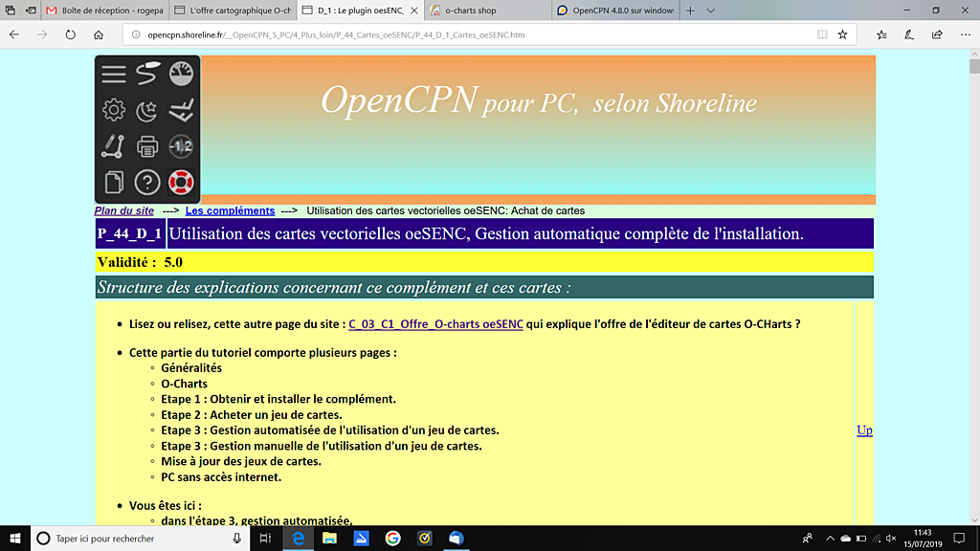Open a new browser tab
This screenshot has width=980, height=551.
click(690, 11)
